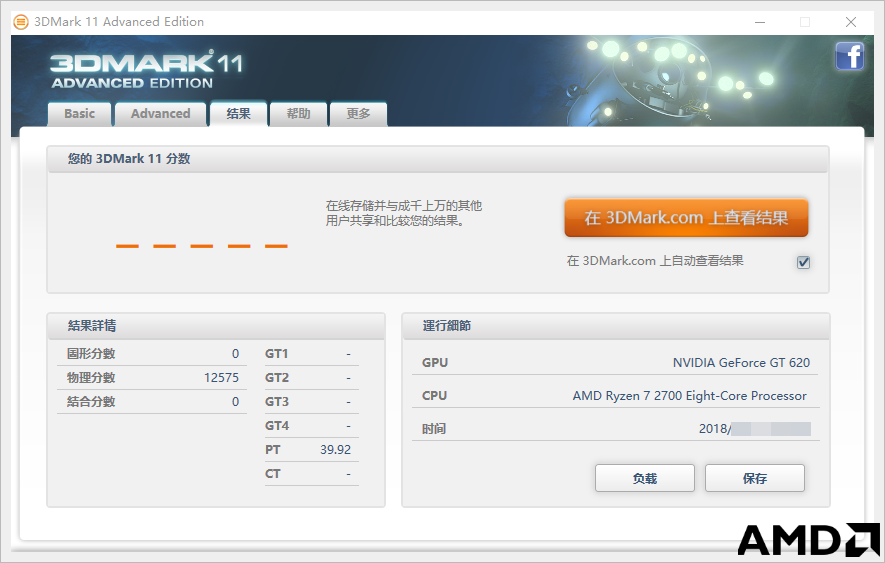885x563 pixels.
Task: Click the 负载 button
Action: tap(645, 478)
